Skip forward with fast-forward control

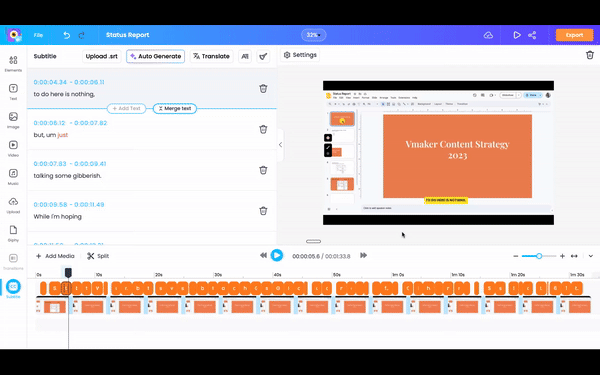pyautogui.click(x=363, y=255)
